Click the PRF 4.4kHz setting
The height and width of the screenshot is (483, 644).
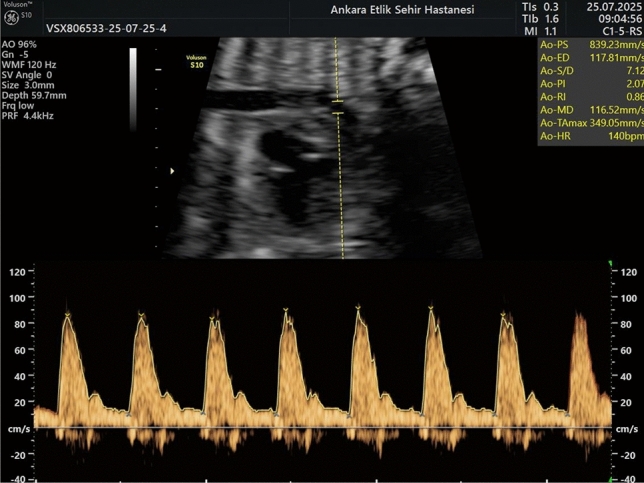[28, 116]
